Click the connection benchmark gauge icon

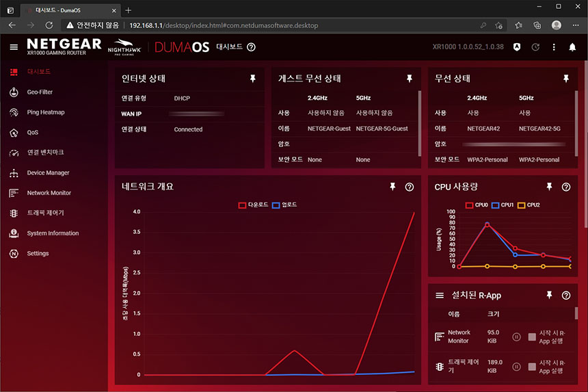click(14, 153)
